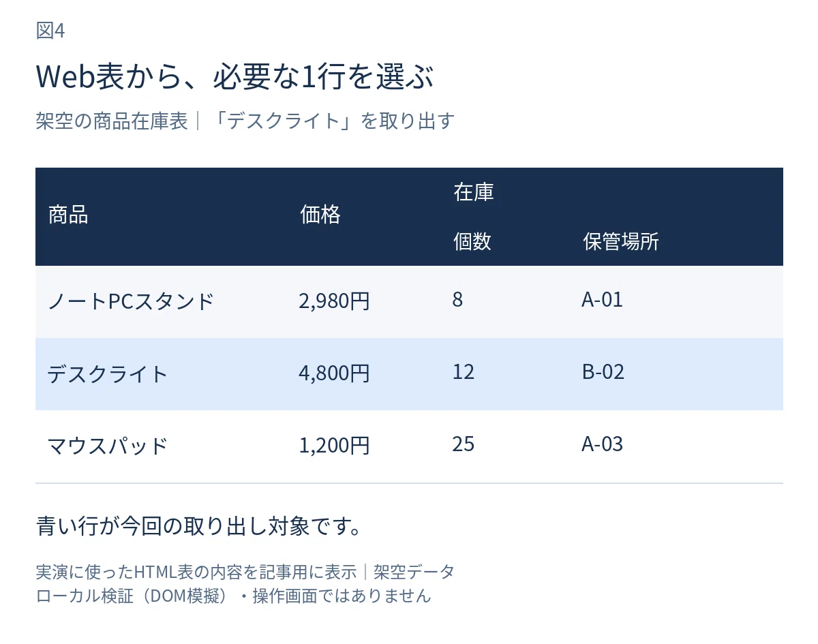
Task: Click the 個数 sub-header
Action: (472, 241)
